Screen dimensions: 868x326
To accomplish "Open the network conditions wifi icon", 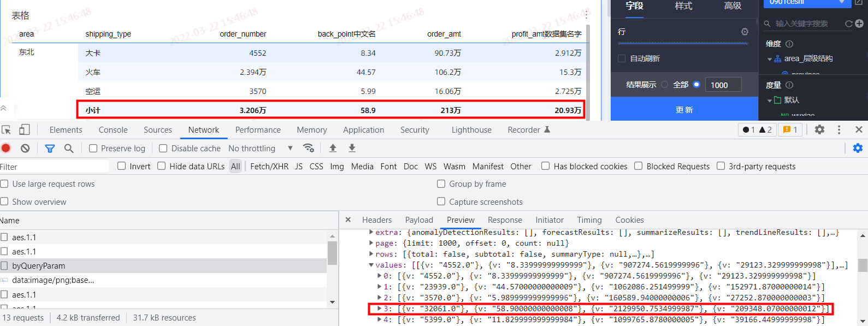I will 309,148.
